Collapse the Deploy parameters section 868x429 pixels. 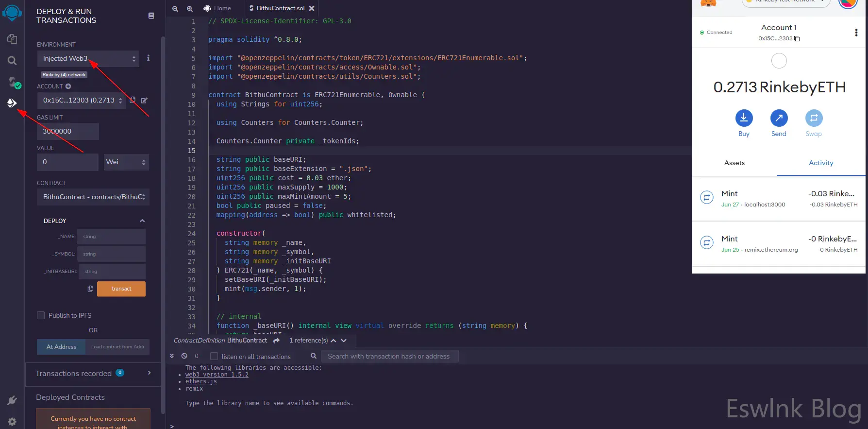click(x=142, y=221)
